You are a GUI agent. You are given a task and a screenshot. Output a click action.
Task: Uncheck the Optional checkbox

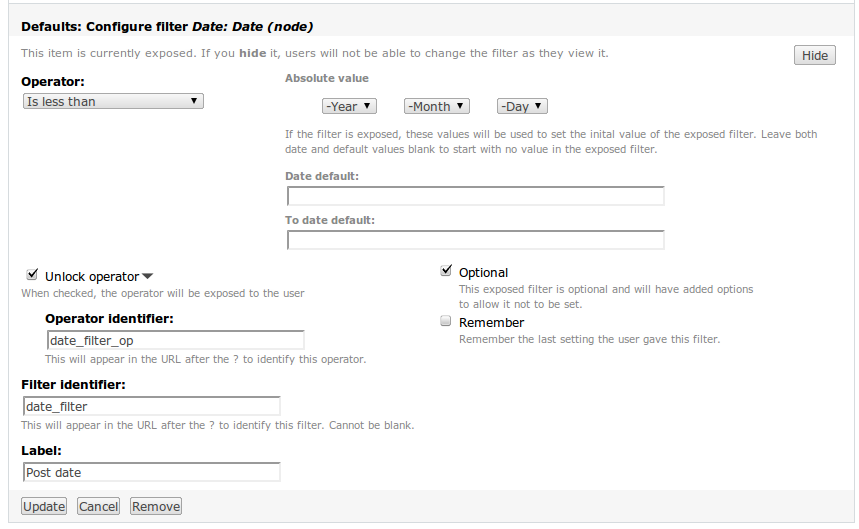[x=446, y=271]
